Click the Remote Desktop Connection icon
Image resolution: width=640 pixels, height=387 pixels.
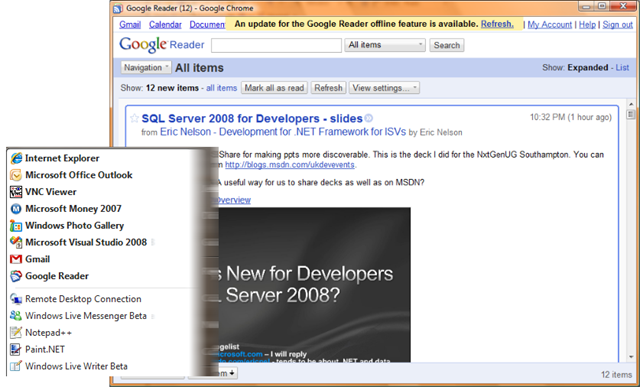[x=16, y=299]
